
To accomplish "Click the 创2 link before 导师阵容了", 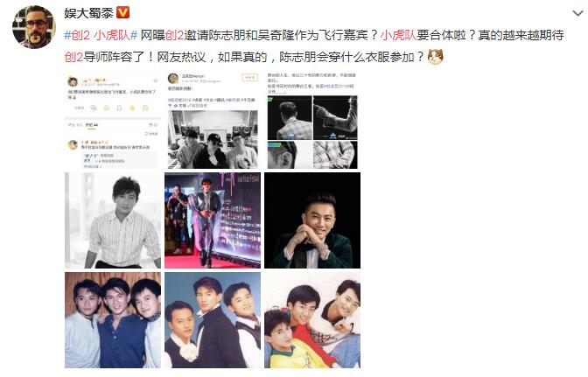I will pyautogui.click(x=73, y=57).
